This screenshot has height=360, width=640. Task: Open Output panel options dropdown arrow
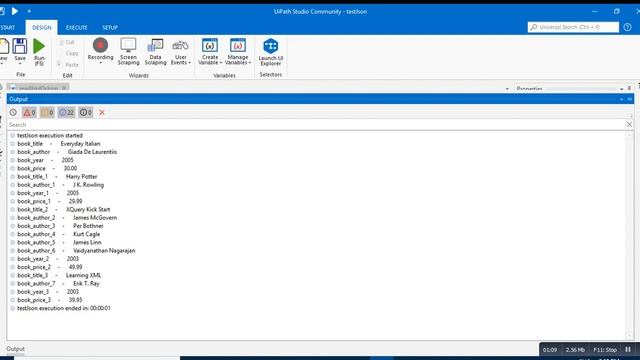pyautogui.click(x=622, y=99)
